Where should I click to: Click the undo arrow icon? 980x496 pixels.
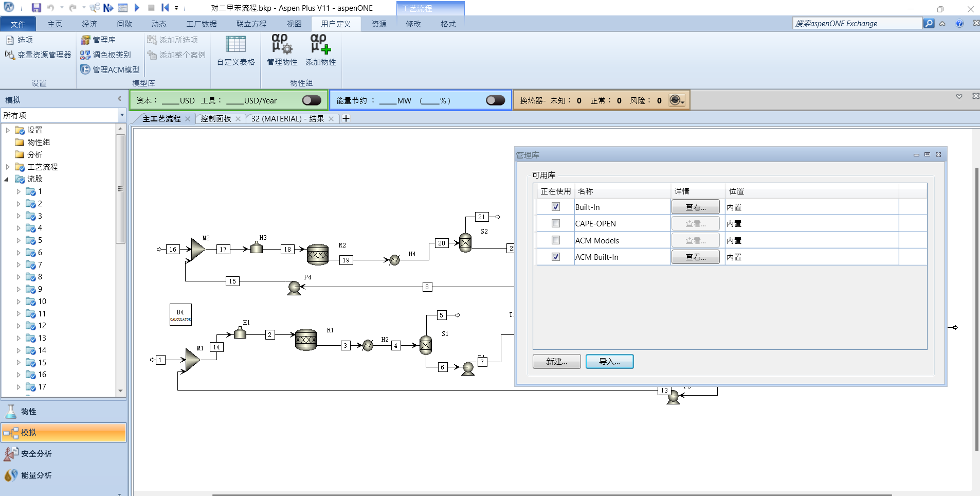point(50,8)
